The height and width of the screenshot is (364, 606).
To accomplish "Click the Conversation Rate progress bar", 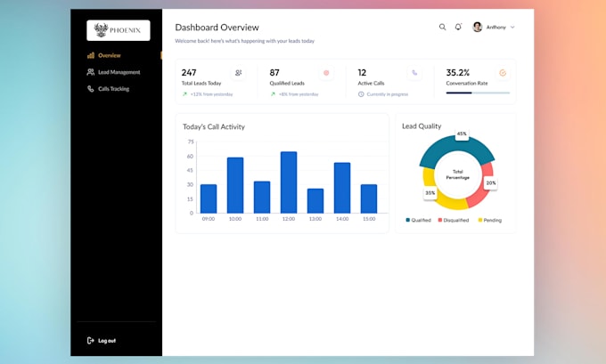I will click(x=478, y=93).
